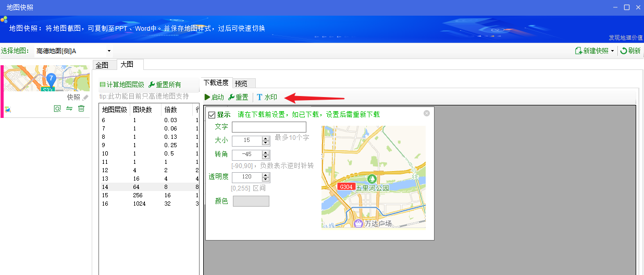644x275 pixels.
Task: Click the pencil edit icon beside 快照
Action: (85, 98)
